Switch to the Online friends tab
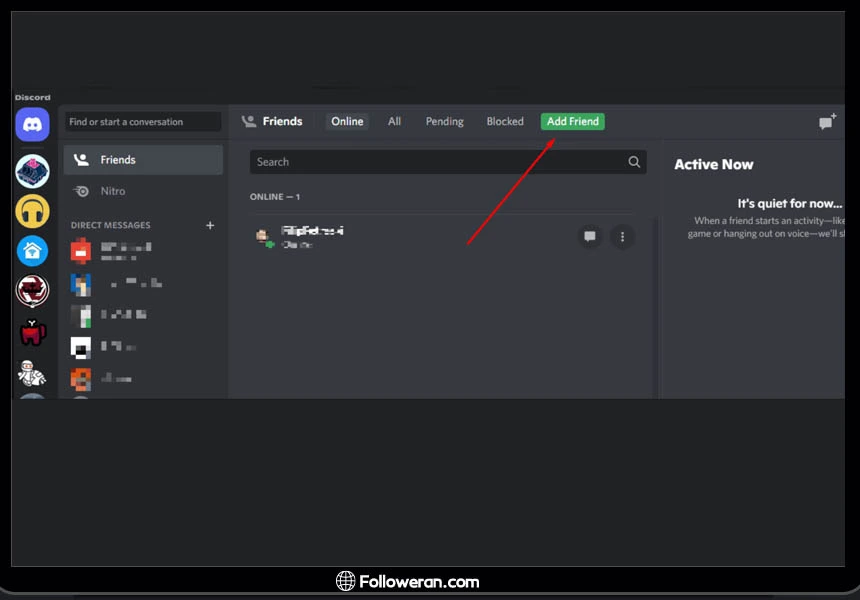This screenshot has width=860, height=600. [x=347, y=122]
